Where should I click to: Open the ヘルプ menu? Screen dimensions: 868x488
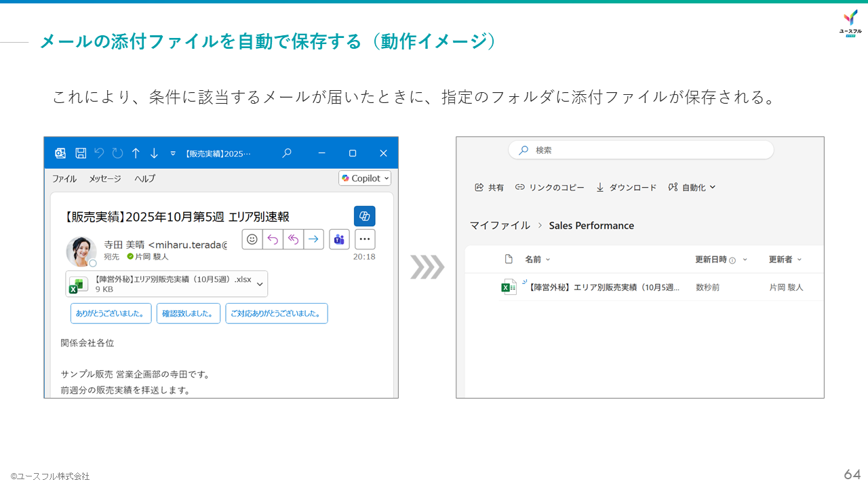(144, 179)
